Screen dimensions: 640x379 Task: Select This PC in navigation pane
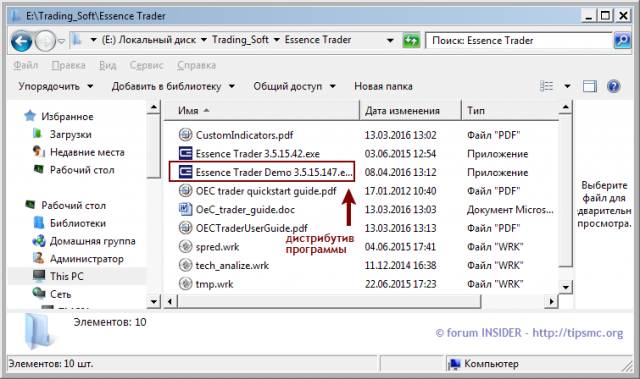[67, 276]
